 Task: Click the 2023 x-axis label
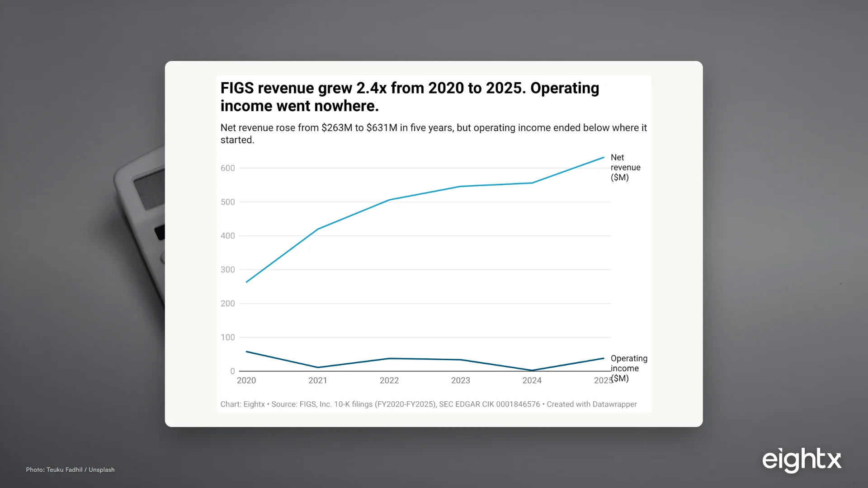pos(461,380)
